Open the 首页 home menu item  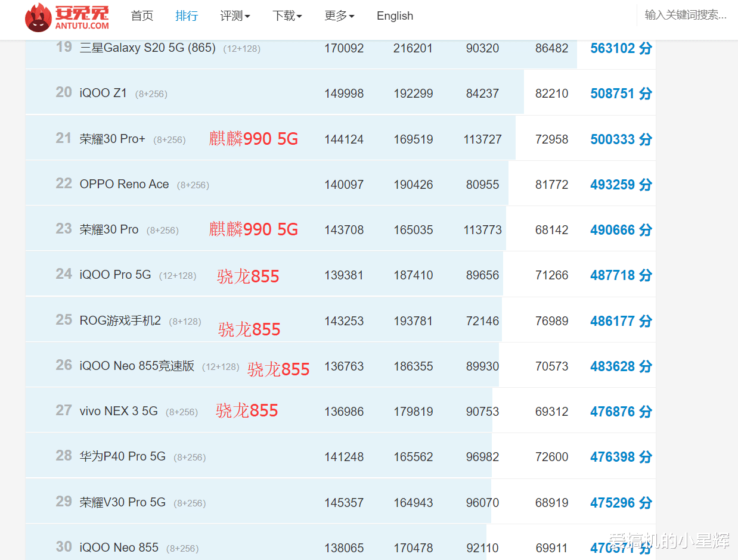click(142, 16)
